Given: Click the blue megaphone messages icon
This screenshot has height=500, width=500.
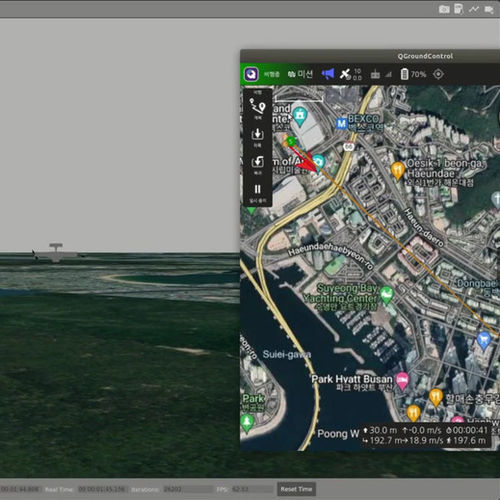Looking at the screenshot, I should click(x=328, y=74).
